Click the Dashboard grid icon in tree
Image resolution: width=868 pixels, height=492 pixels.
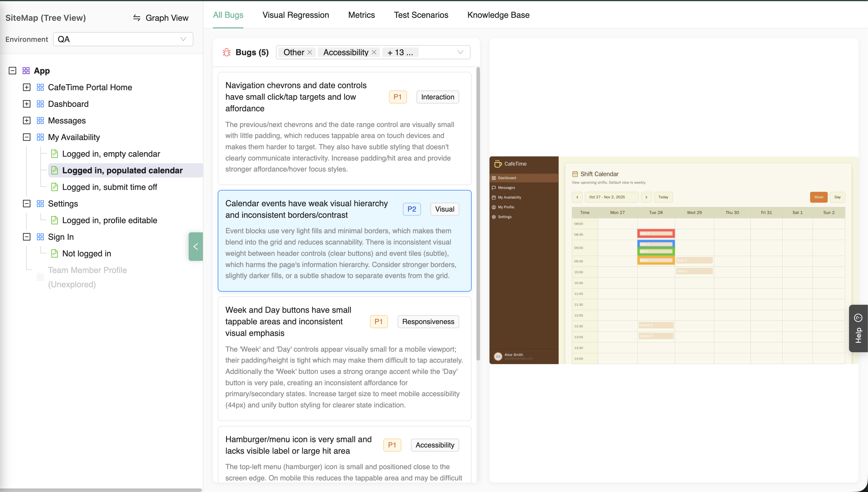40,104
